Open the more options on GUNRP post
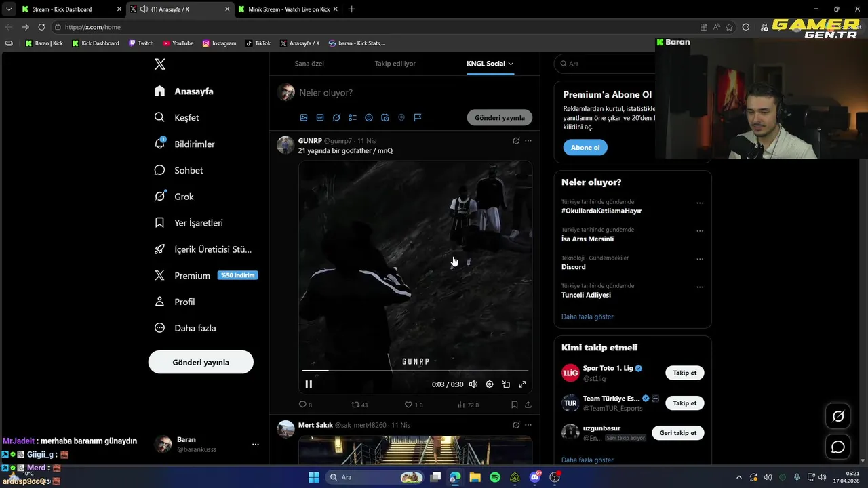The width and height of the screenshot is (868, 488). [528, 141]
